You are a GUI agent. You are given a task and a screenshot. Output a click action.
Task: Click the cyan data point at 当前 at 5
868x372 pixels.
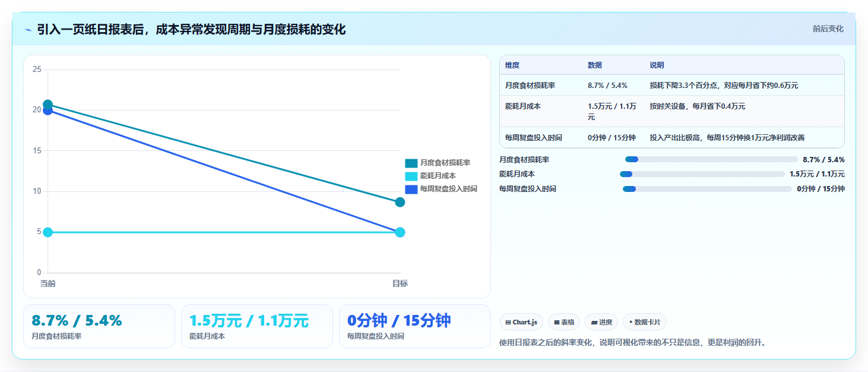pos(48,232)
